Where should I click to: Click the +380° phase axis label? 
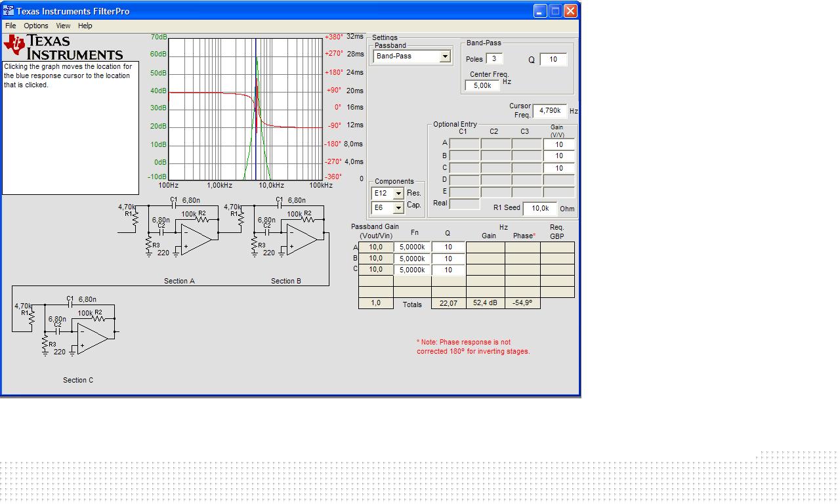click(x=334, y=37)
